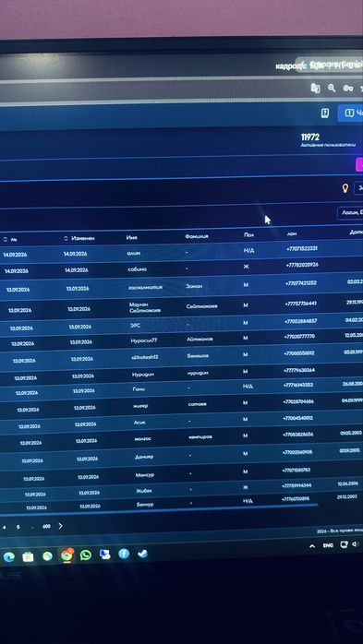Open Microsoft Edge from the taskbar
Image resolution: width=363 pixels, height=644 pixels.
(9, 557)
